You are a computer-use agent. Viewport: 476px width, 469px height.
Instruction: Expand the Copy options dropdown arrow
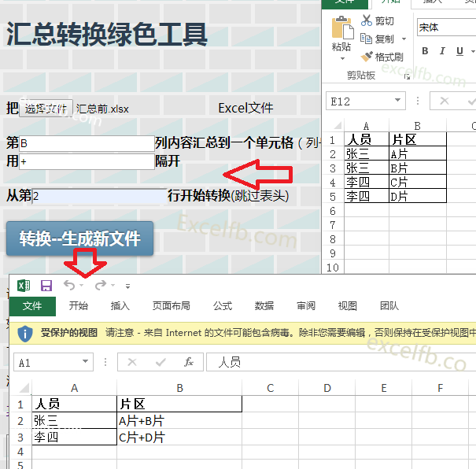point(404,39)
